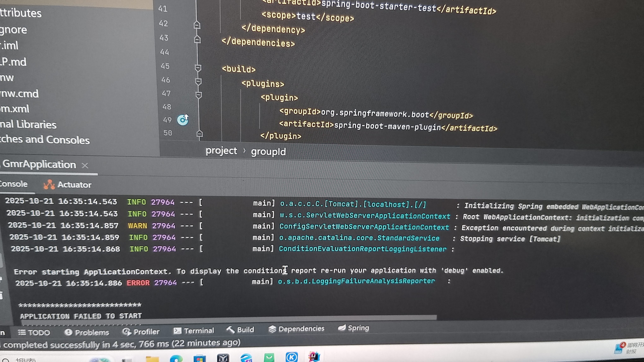Open Microsoft Edge from the taskbar
The width and height of the screenshot is (644, 362).
point(176,359)
